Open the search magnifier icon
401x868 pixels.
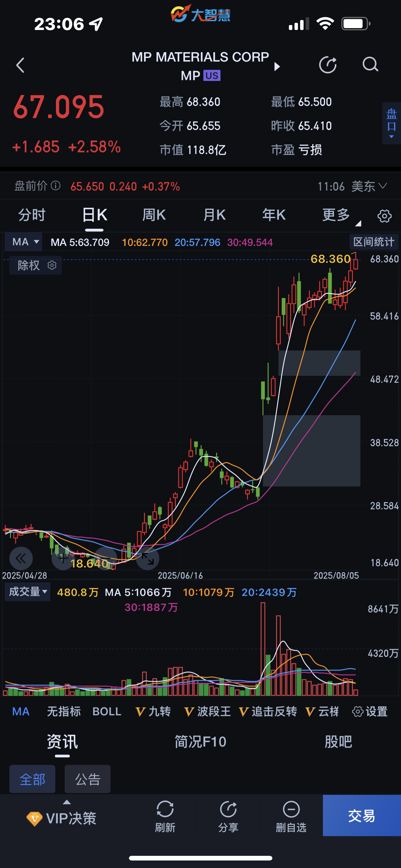[370, 64]
